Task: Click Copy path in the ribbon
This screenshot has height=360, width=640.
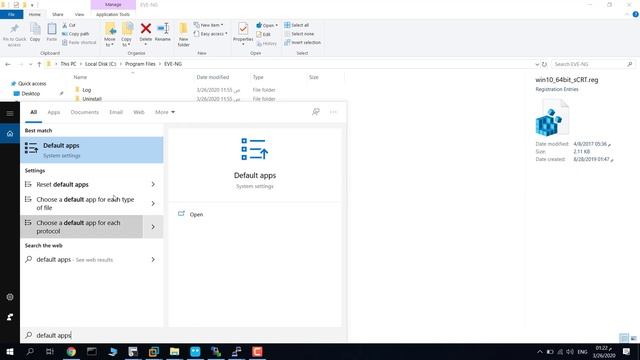Action: (x=76, y=34)
